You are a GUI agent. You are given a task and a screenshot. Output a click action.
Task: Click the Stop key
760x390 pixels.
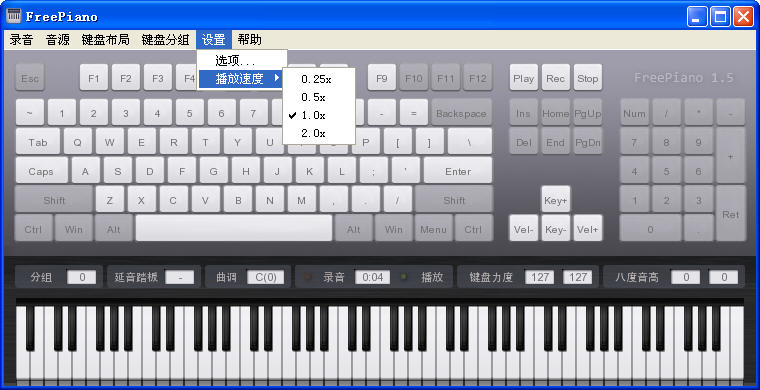pyautogui.click(x=587, y=78)
